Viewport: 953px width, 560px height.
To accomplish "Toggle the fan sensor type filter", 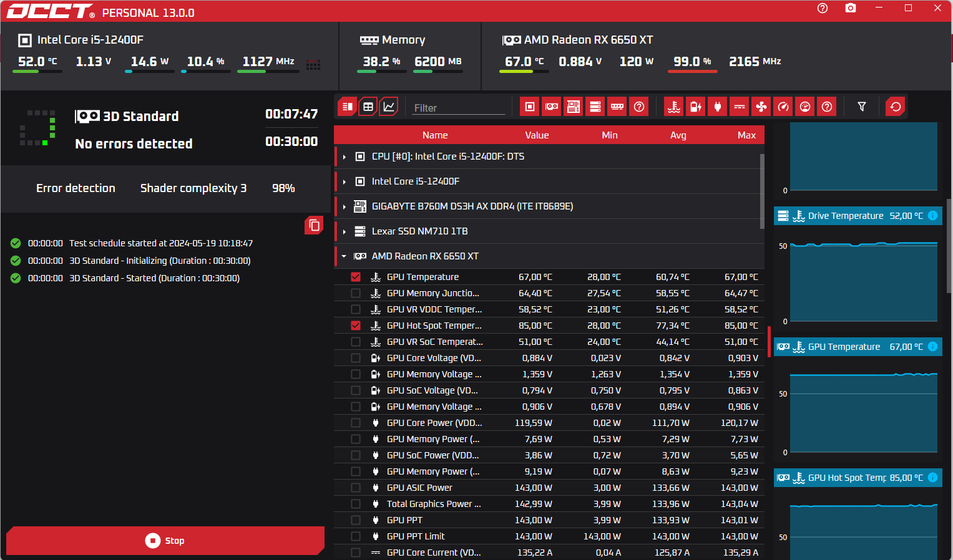I will (761, 107).
